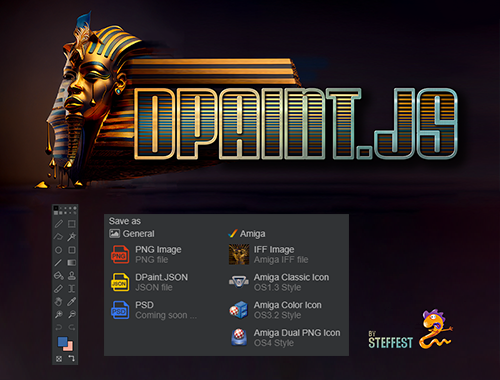Select the Text cursor tool
Image resolution: width=500 pixels, height=380 pixels.
pos(72,289)
